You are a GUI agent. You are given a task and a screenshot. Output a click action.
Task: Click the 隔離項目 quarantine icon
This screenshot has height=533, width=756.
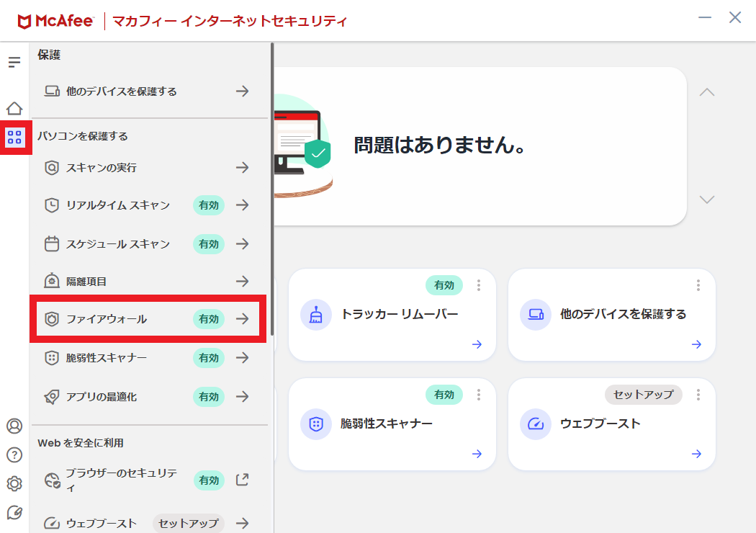52,281
